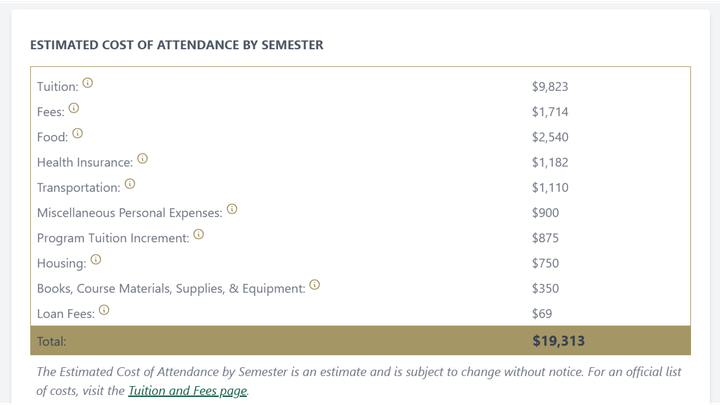Click the info icon next to Food
This screenshot has height=405, width=720.
pos(78,134)
